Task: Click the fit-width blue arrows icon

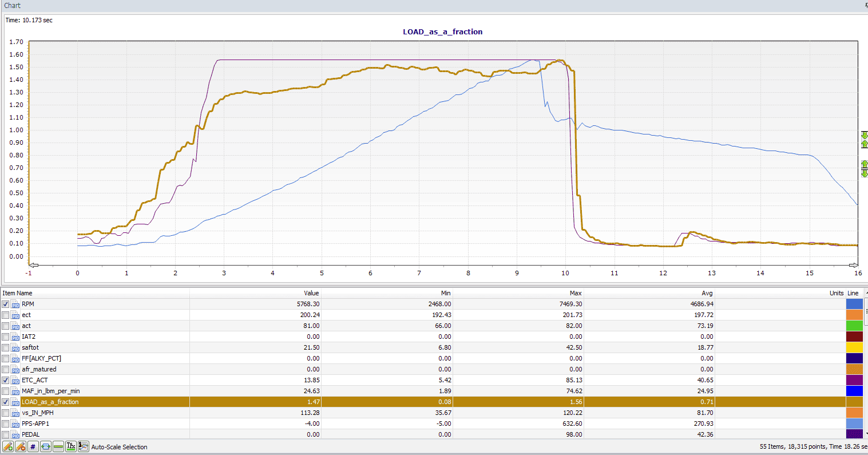Action: (46, 446)
